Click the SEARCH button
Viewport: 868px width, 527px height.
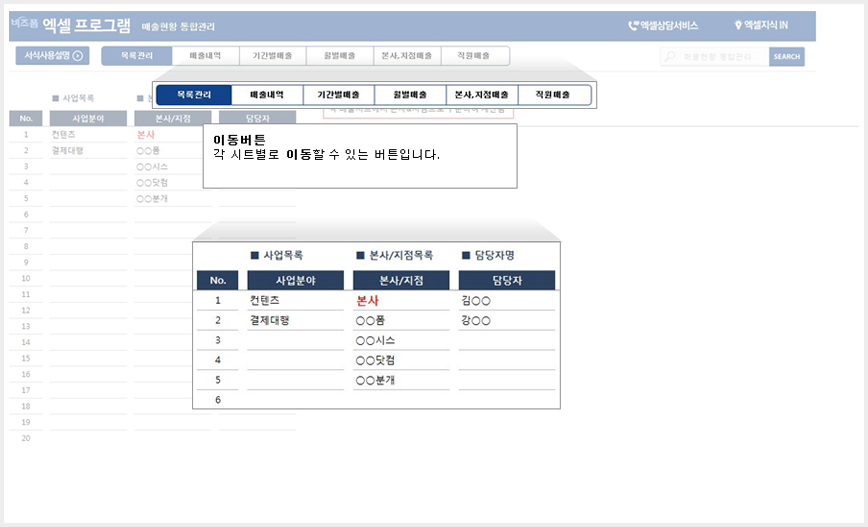[787, 56]
